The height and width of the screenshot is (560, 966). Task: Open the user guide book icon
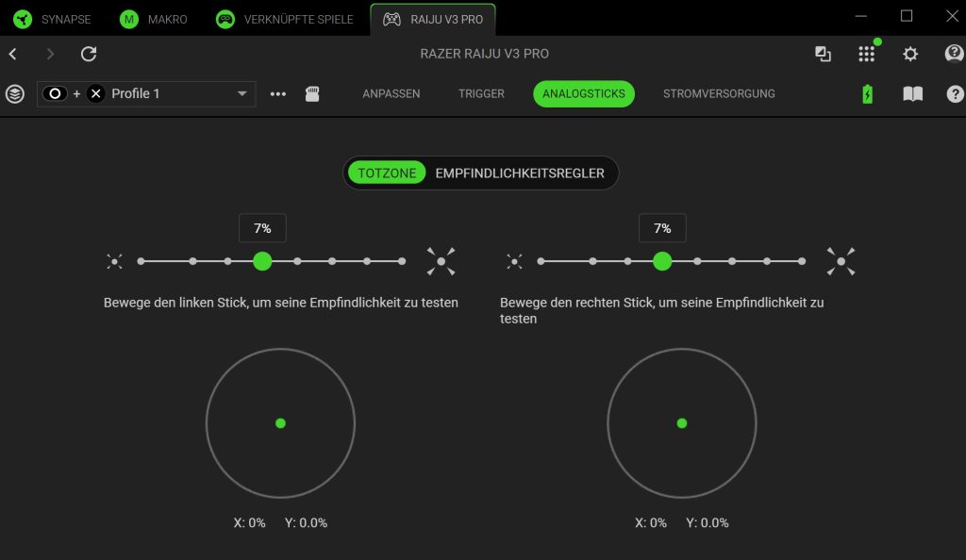912,94
